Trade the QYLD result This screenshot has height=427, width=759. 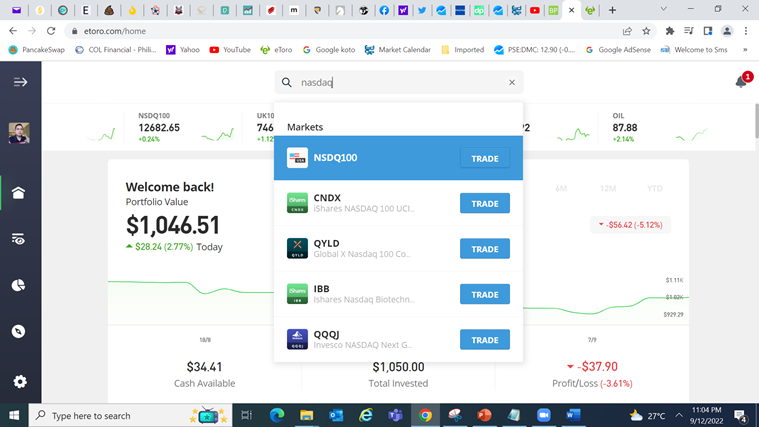tap(485, 249)
